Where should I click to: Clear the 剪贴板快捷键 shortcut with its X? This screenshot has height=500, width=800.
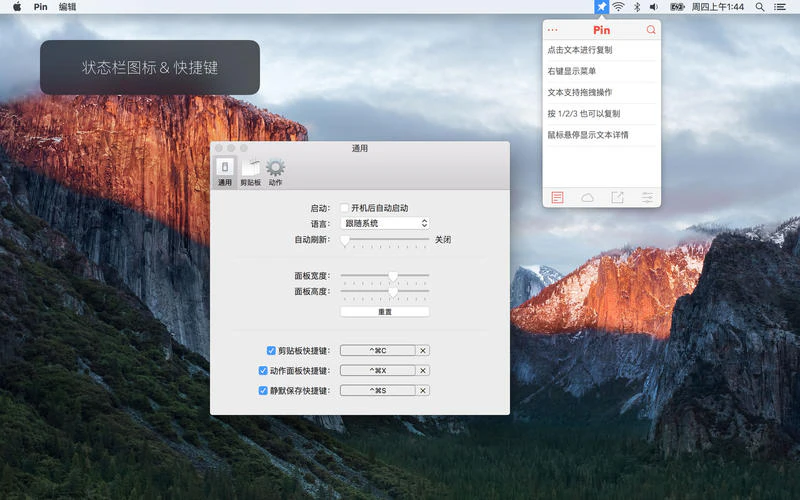423,351
